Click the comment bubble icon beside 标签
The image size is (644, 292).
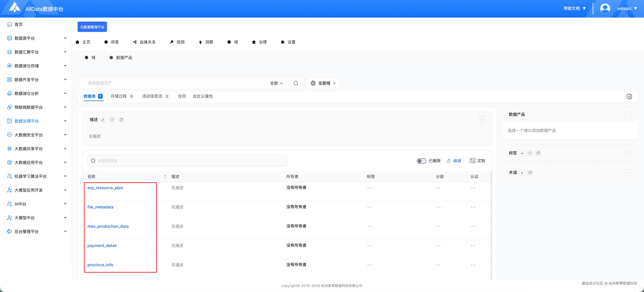tap(530, 153)
